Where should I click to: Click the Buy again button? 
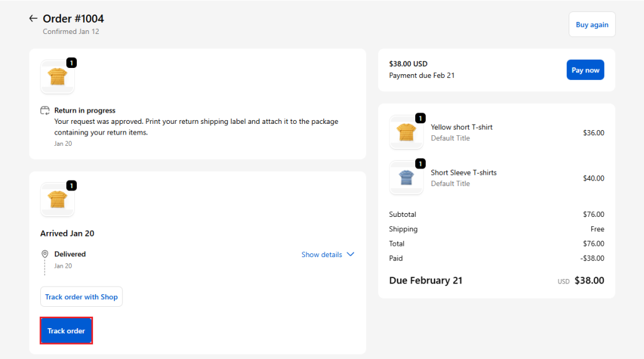tap(592, 25)
